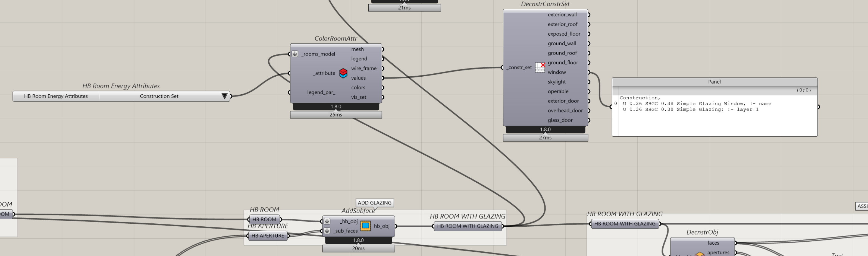Click the arrow icon beside _hb_obj input
The height and width of the screenshot is (256, 868).
[x=327, y=221]
